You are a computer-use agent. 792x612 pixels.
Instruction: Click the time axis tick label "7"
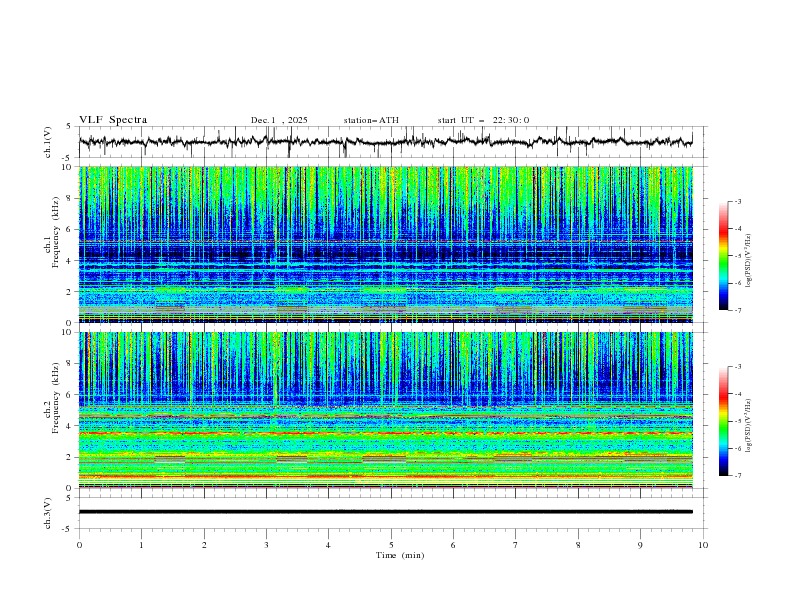[x=516, y=545]
